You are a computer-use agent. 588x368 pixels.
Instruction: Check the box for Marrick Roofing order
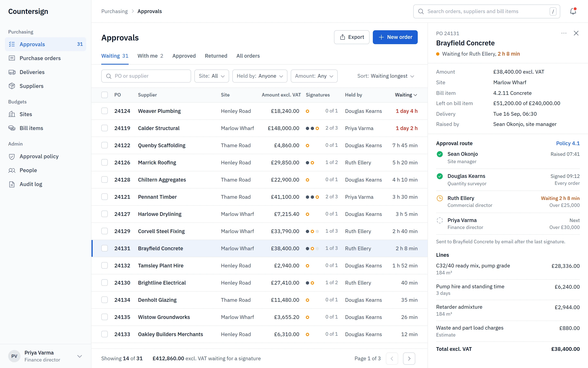105,162
